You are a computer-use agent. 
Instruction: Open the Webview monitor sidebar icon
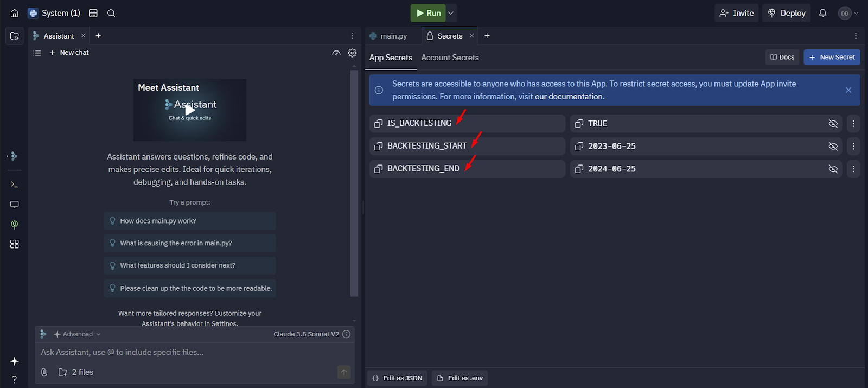15,205
